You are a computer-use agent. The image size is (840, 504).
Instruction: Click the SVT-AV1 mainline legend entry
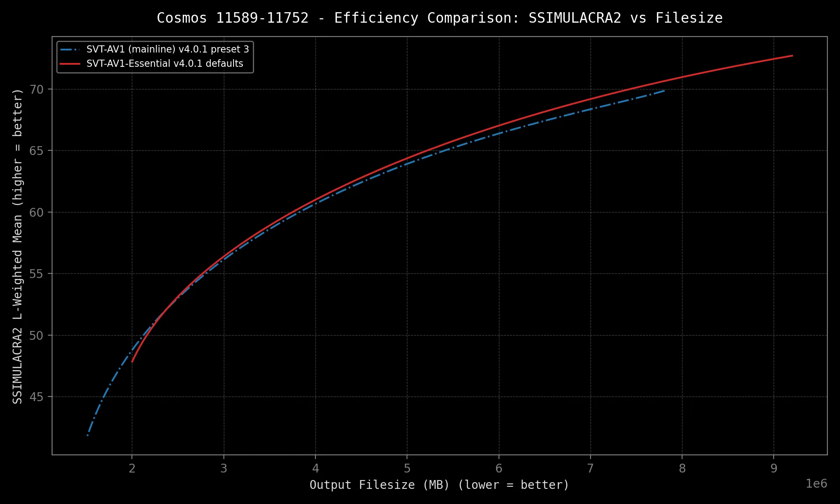coord(168,50)
